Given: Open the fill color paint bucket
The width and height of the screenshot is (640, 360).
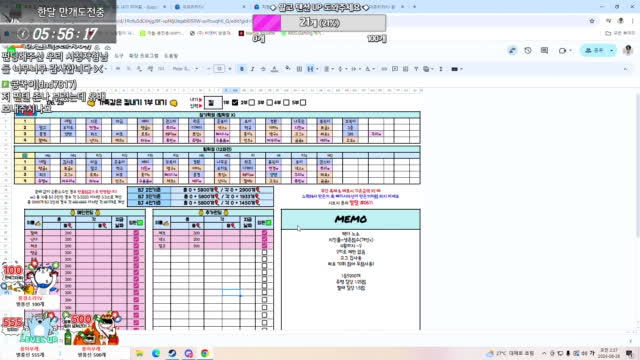Looking at the screenshot, I should tap(288, 69).
